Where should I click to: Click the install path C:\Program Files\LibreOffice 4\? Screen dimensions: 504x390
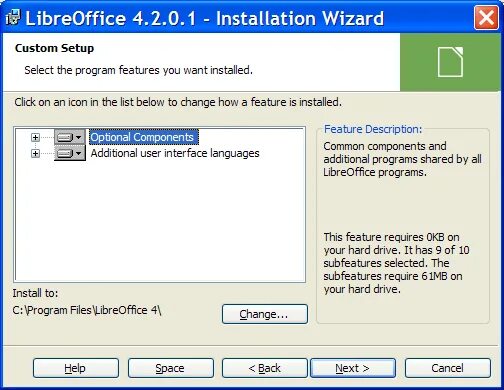87,310
